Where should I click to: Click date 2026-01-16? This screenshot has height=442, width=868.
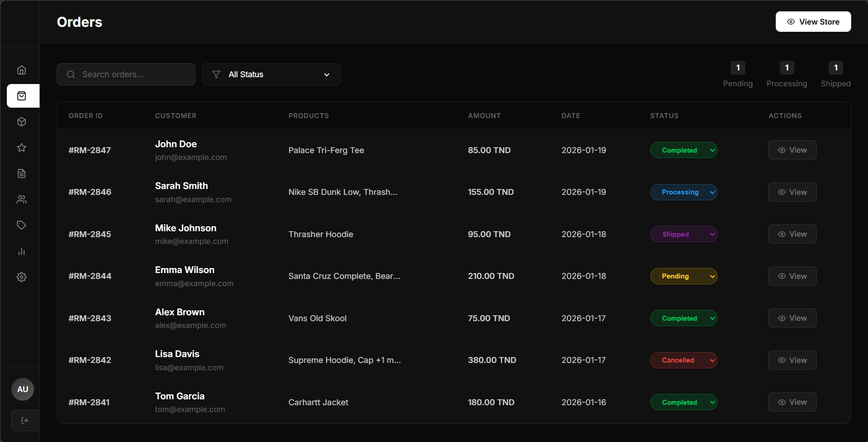pos(584,402)
